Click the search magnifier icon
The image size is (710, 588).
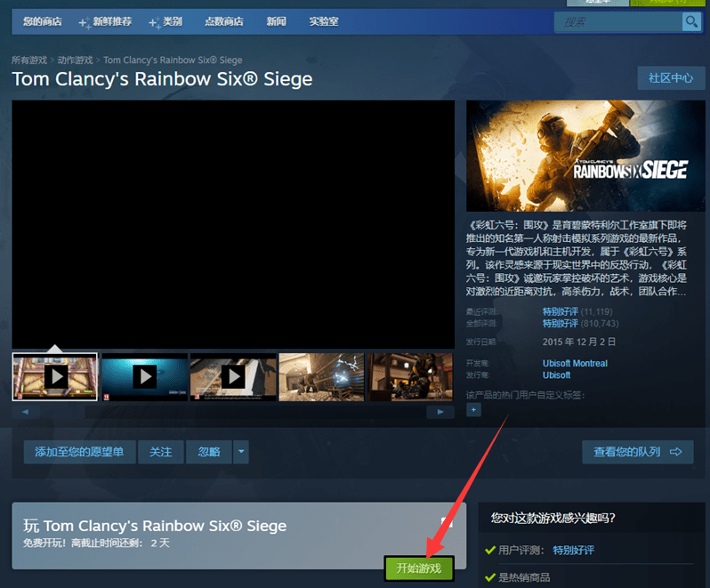click(x=690, y=21)
